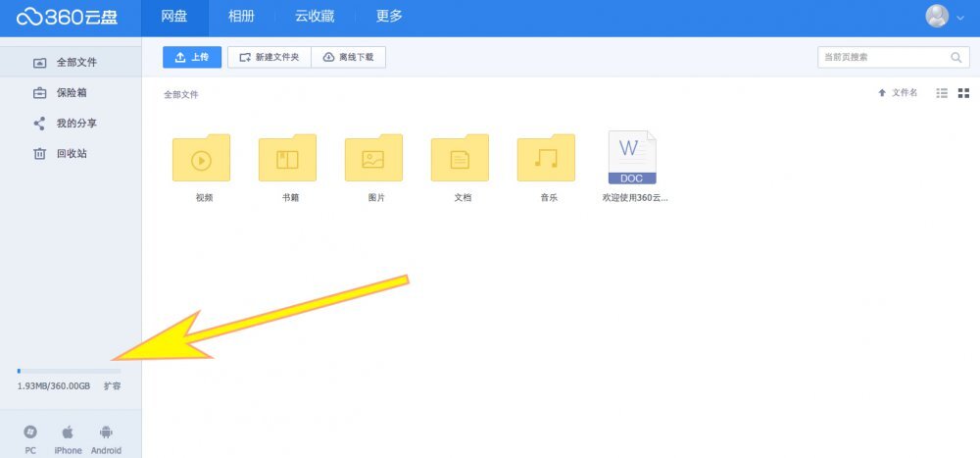
Task: Click the storage usage progress bar
Action: (x=69, y=371)
